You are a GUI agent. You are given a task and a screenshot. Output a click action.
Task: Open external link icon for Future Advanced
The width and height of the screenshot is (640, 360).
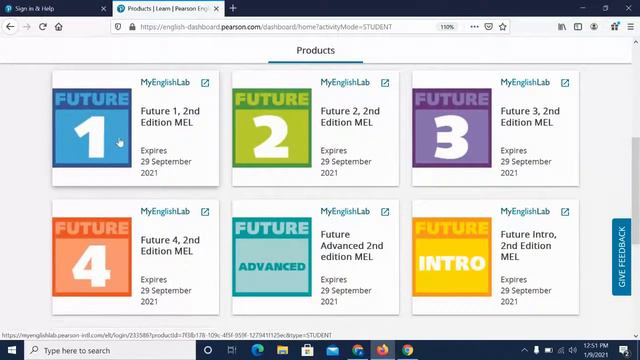point(385,212)
